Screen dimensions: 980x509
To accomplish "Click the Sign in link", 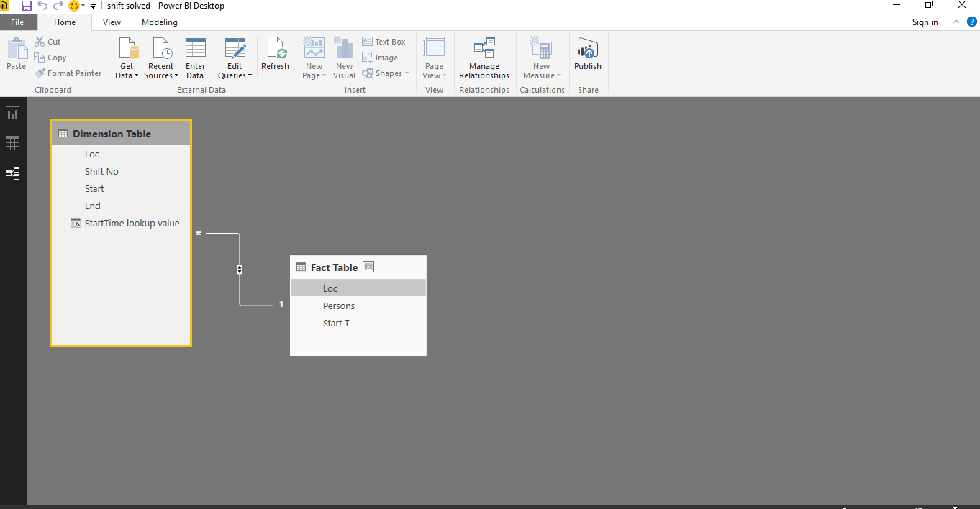I will [x=925, y=22].
